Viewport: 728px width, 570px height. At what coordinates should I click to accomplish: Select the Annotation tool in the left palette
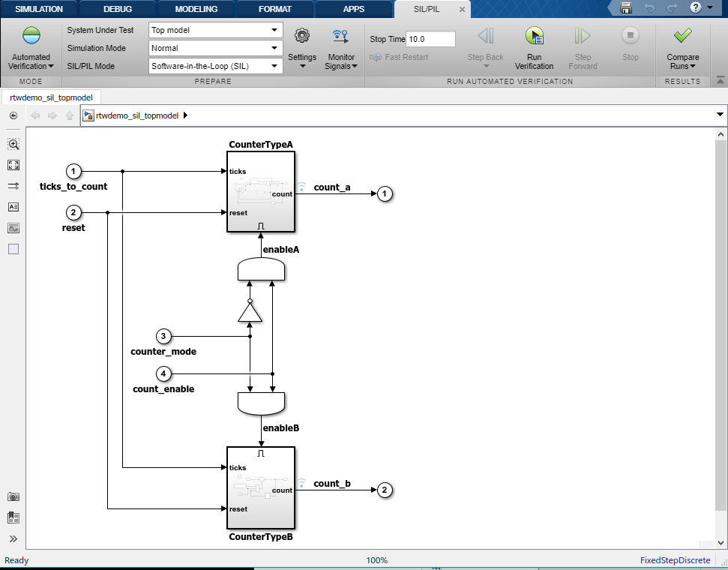[13, 207]
